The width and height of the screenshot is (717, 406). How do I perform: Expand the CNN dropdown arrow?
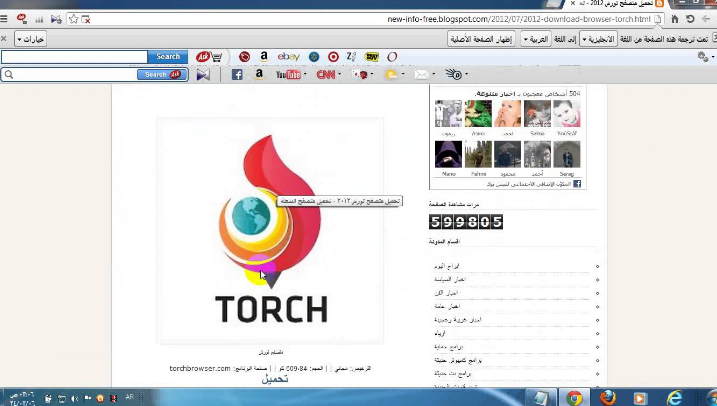tap(339, 74)
